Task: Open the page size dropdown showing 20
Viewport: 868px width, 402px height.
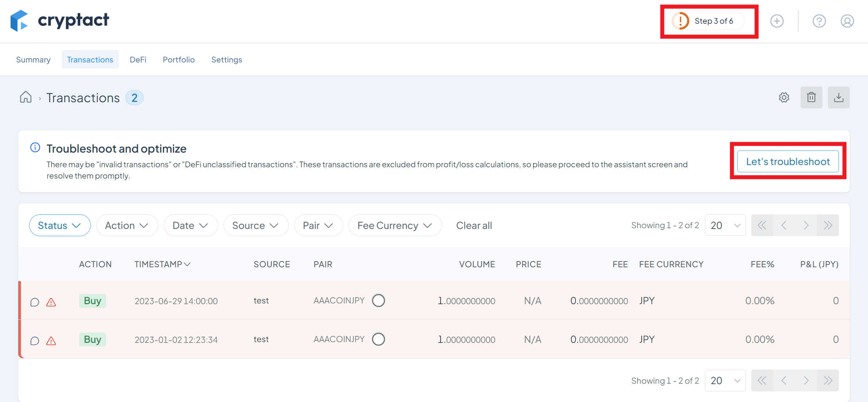Action: pyautogui.click(x=725, y=225)
